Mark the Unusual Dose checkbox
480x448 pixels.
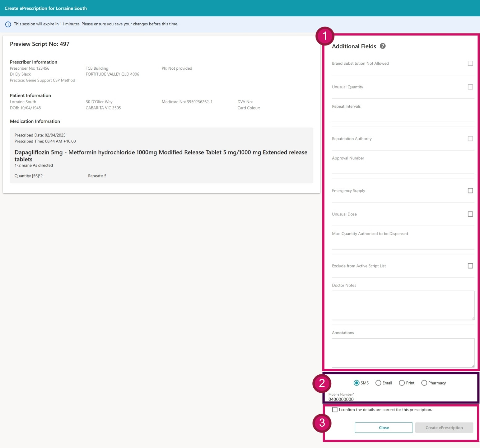[470, 214]
